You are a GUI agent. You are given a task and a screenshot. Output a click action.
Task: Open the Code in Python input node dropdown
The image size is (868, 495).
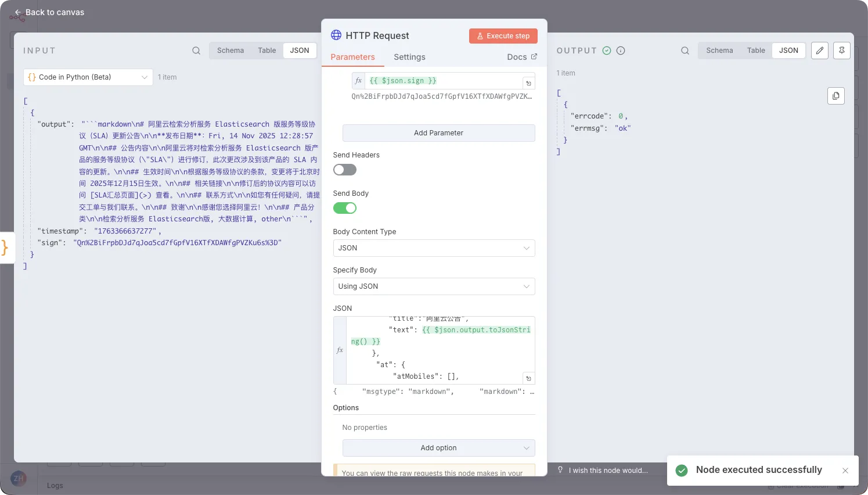click(88, 77)
